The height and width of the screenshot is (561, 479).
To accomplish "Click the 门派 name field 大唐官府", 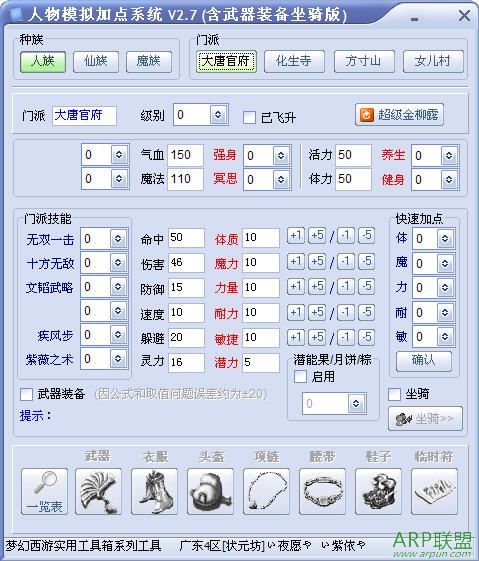I will click(84, 116).
